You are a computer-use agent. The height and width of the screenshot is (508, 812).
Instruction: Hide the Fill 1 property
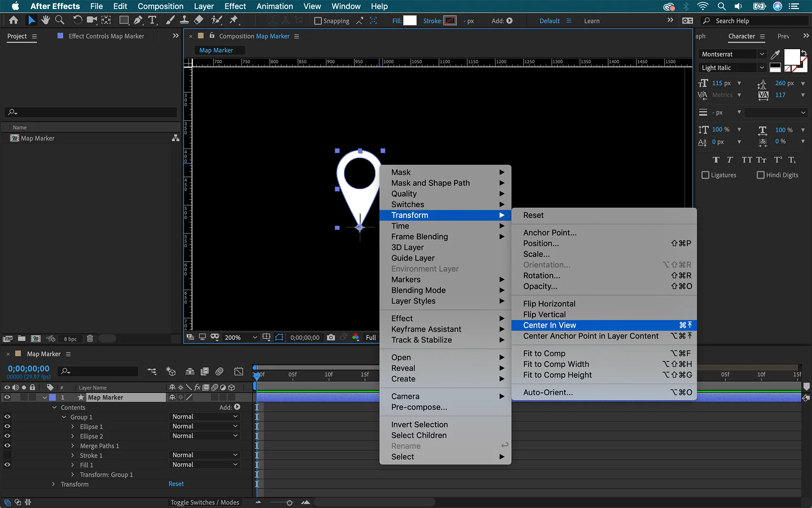click(x=7, y=465)
